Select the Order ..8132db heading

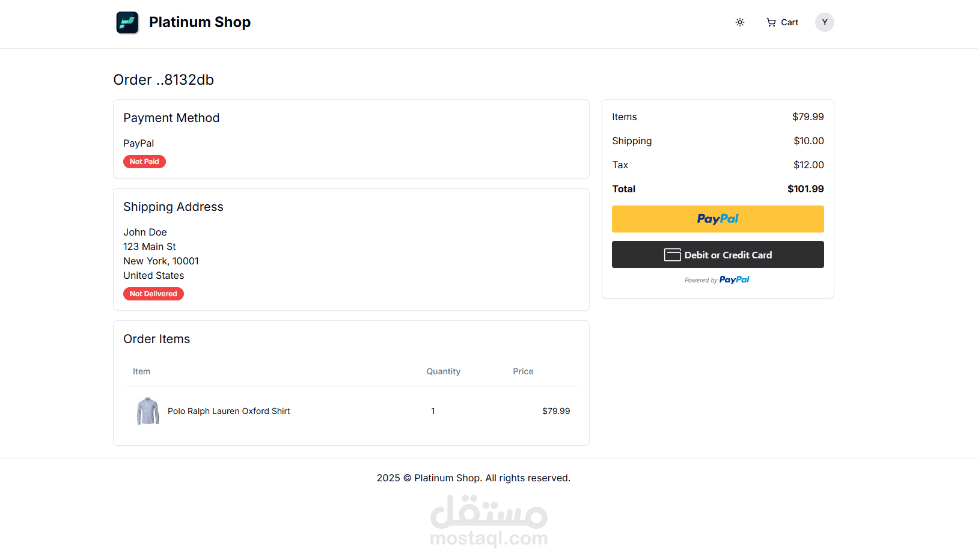point(164,80)
